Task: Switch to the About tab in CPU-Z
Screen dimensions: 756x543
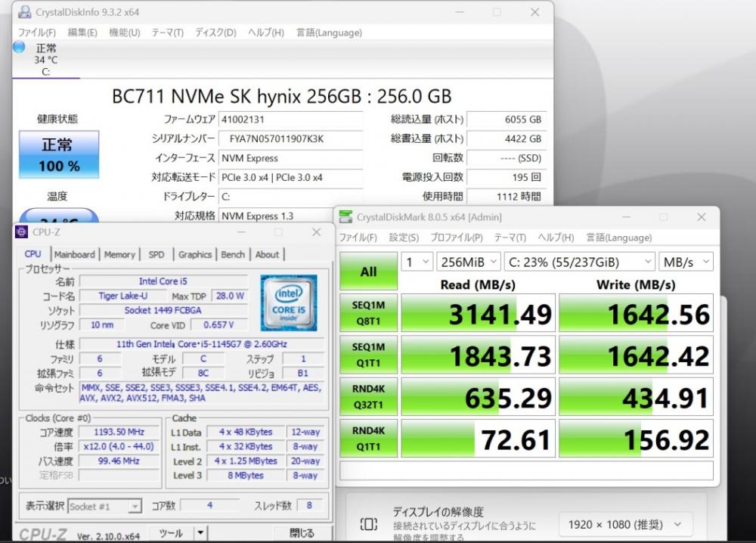Action: [x=267, y=254]
